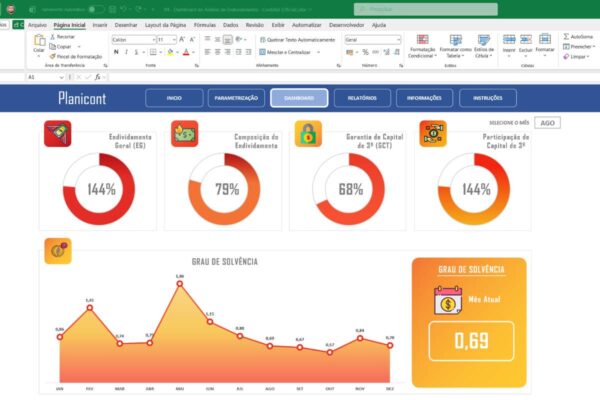This screenshot has width=600, height=400.
Task: Align text to bottom
Action: (227, 39)
